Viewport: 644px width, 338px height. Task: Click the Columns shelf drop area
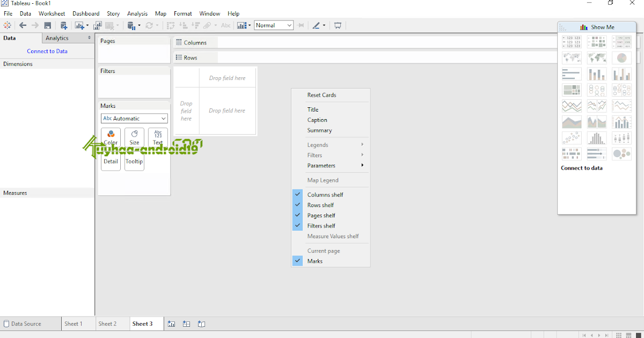[386, 42]
